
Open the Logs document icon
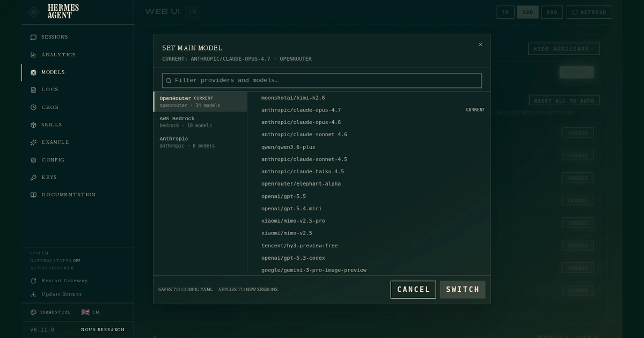tap(33, 90)
